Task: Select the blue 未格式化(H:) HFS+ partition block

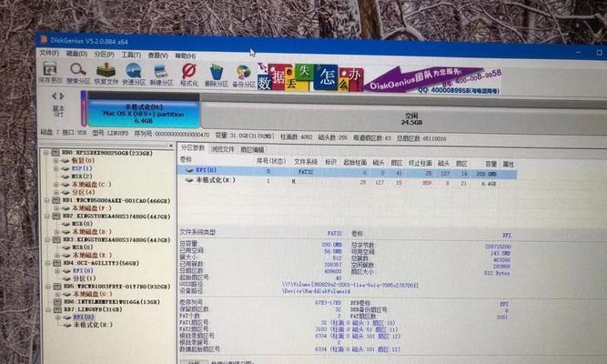Action: click(144, 110)
